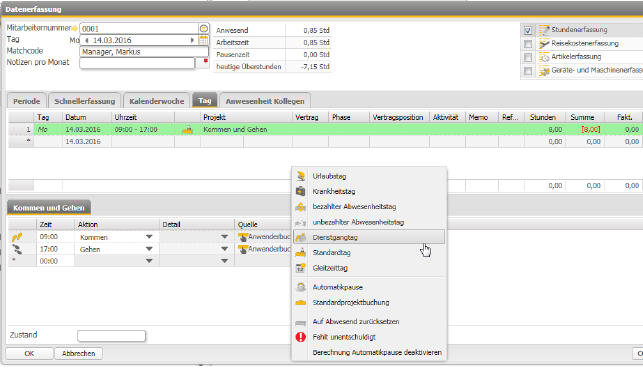Click the Reisekostenerfassung plane icon
This screenshot has height=368, width=643.
(544, 43)
